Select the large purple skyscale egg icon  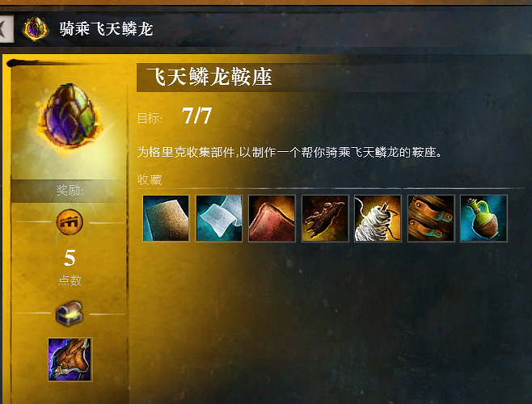pyautogui.click(x=70, y=117)
